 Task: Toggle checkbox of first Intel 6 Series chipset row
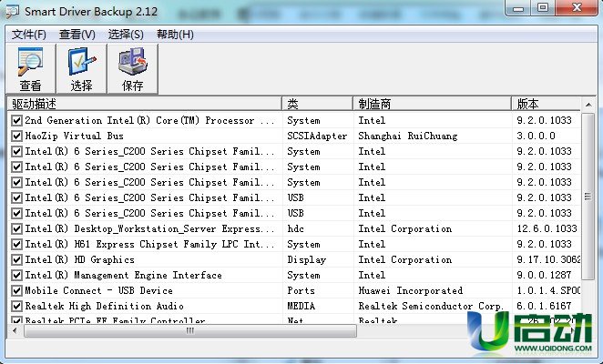coord(16,151)
